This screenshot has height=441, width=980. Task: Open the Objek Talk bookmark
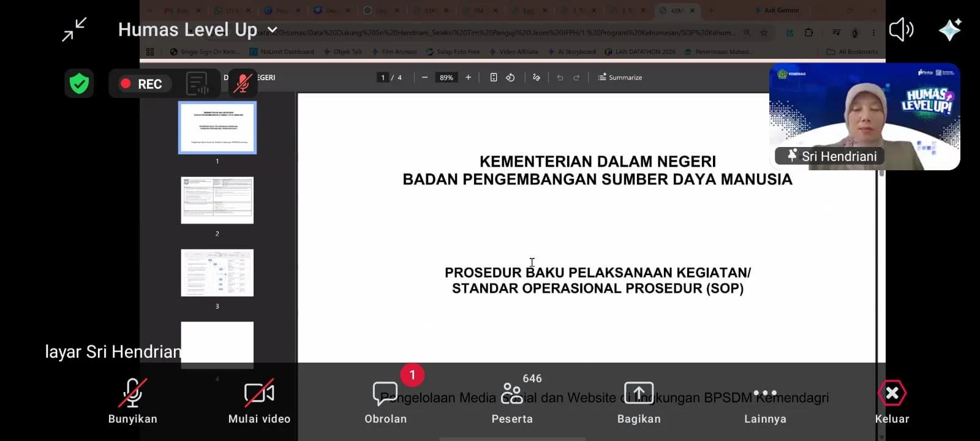343,52
